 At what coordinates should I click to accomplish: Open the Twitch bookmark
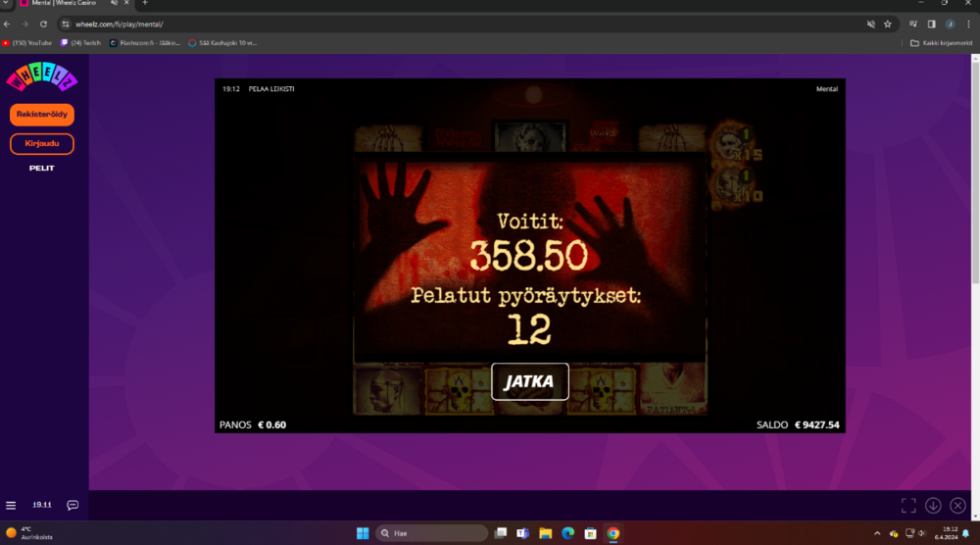80,43
